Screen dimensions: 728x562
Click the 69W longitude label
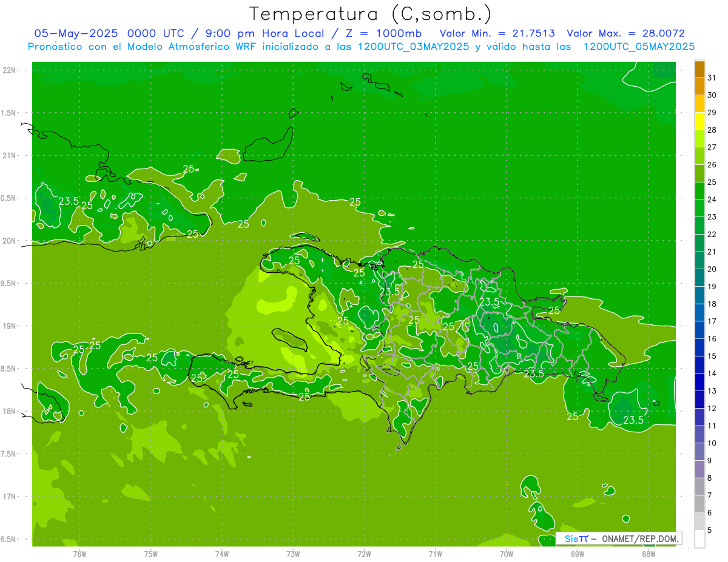point(578,554)
